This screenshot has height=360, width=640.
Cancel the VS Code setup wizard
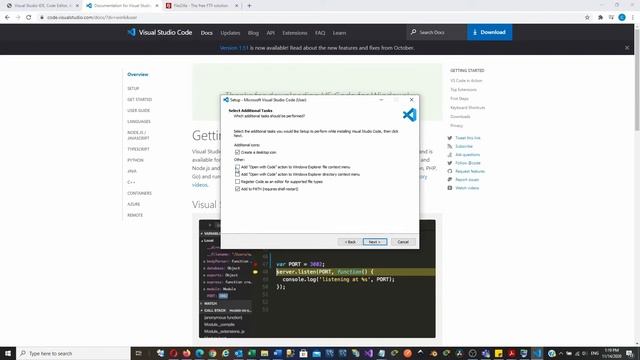click(x=403, y=242)
